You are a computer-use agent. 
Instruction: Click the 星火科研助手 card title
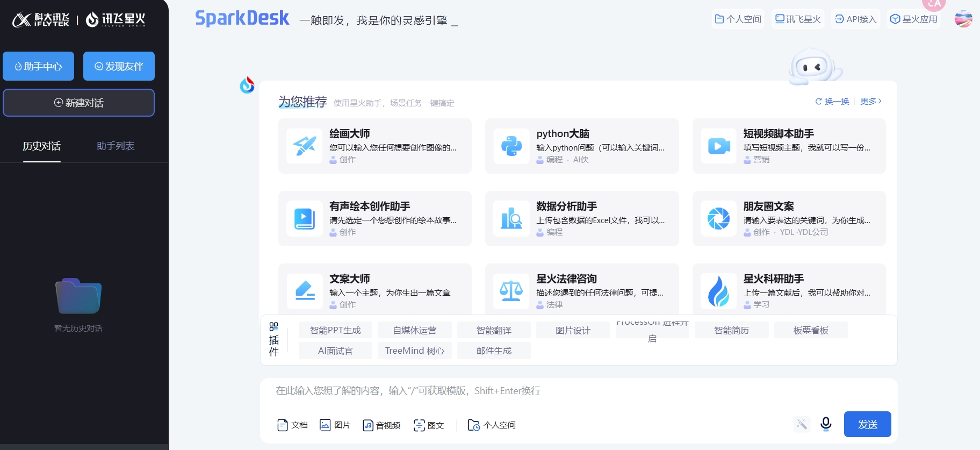pyautogui.click(x=774, y=278)
